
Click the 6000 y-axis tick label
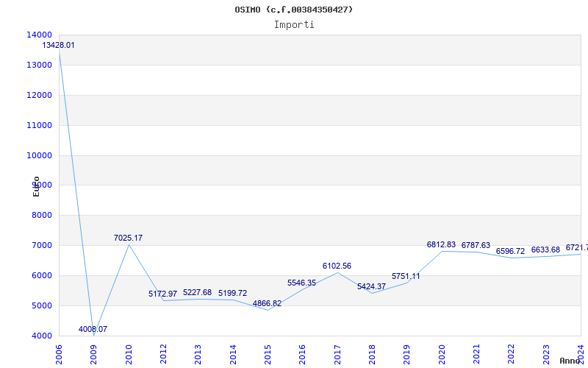click(41, 275)
